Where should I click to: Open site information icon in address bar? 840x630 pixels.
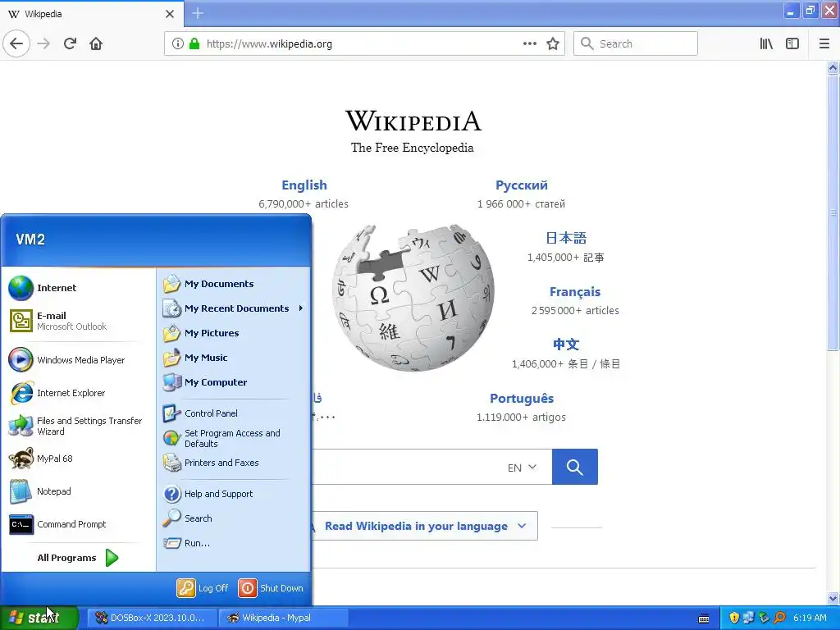[178, 43]
